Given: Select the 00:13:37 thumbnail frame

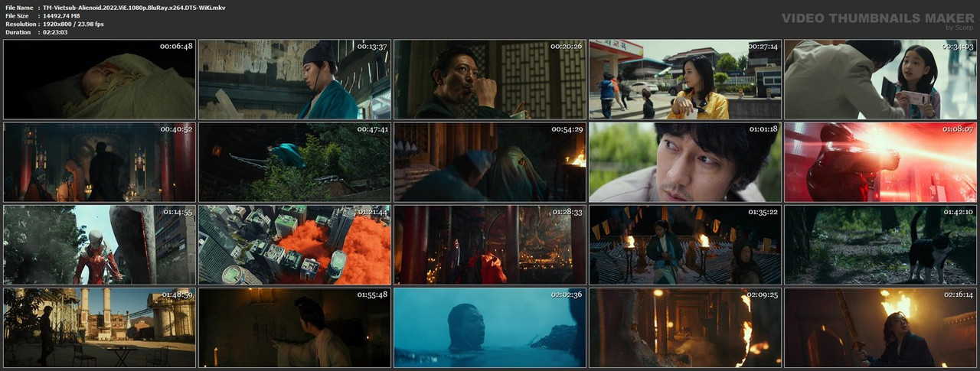Looking at the screenshot, I should point(295,80).
